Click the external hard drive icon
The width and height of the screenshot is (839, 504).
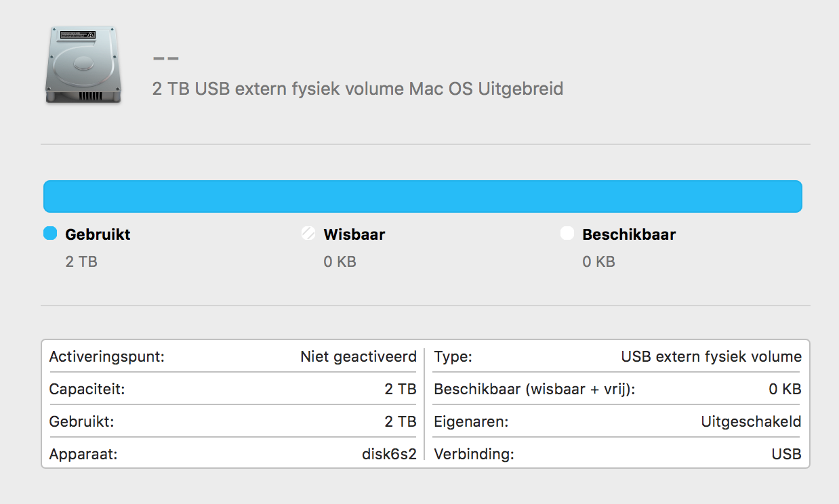pos(83,66)
